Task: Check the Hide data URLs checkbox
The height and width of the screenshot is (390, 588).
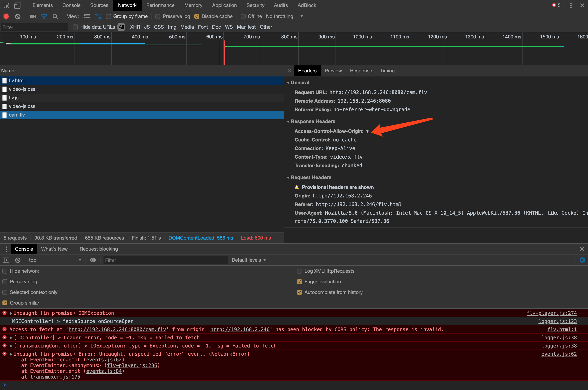Action: (x=75, y=27)
